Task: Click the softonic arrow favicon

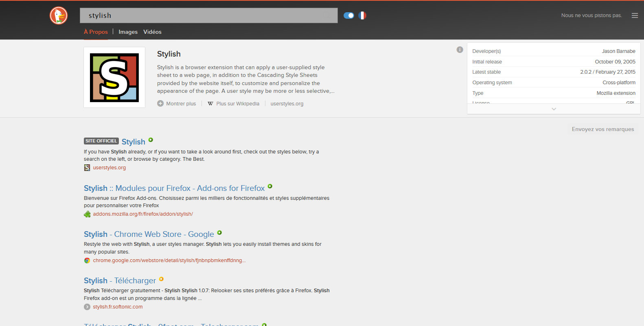Action: click(87, 307)
